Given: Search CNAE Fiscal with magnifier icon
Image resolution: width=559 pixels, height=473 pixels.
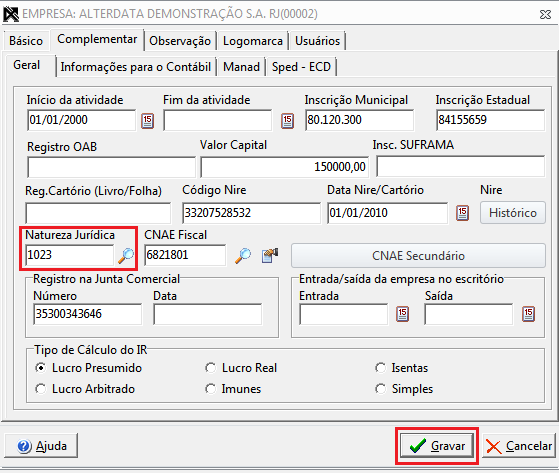Looking at the screenshot, I should click(x=243, y=256).
